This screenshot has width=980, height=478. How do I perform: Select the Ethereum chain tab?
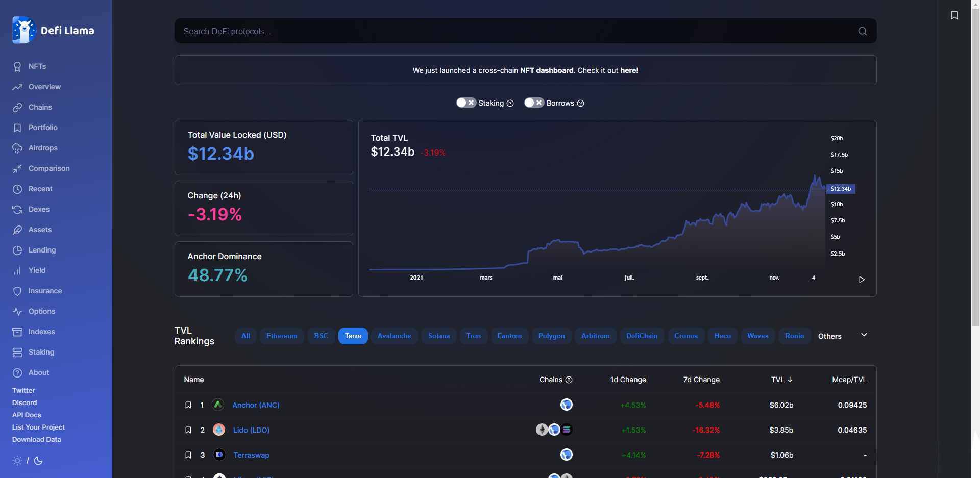(x=282, y=336)
